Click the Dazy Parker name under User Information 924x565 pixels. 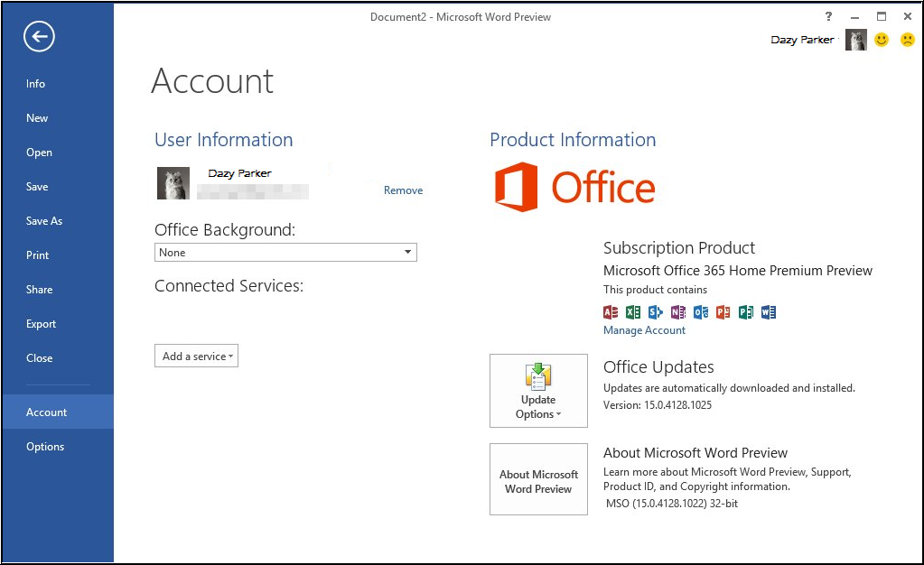click(240, 173)
